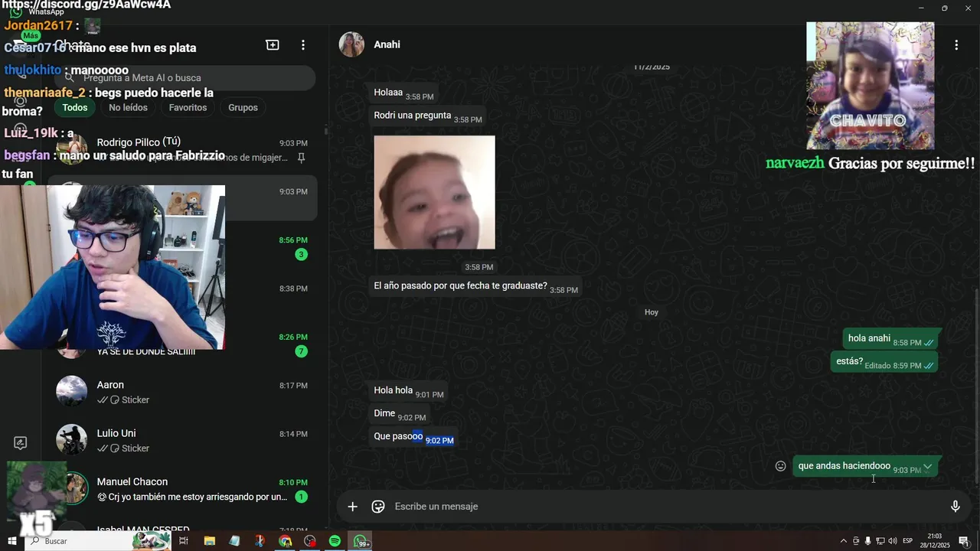Expand hidden system tray icons arrow
Screen dimensions: 980x551
tap(844, 541)
